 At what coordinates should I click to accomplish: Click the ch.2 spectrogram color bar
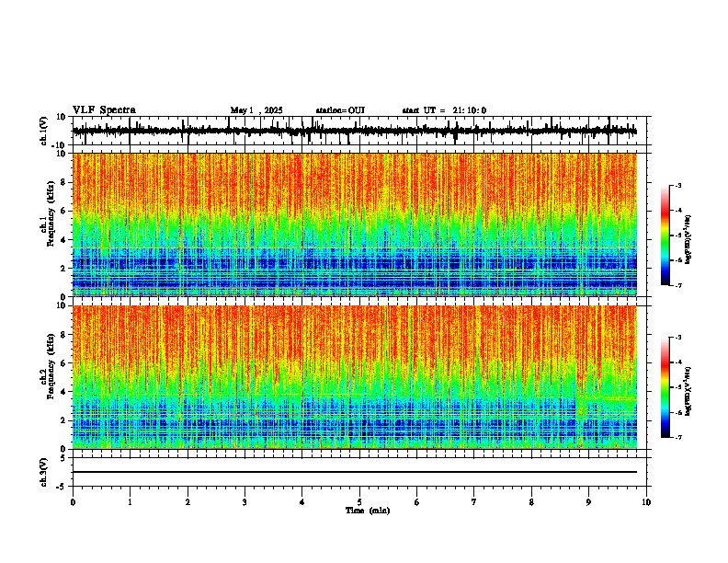pyautogui.click(x=665, y=387)
